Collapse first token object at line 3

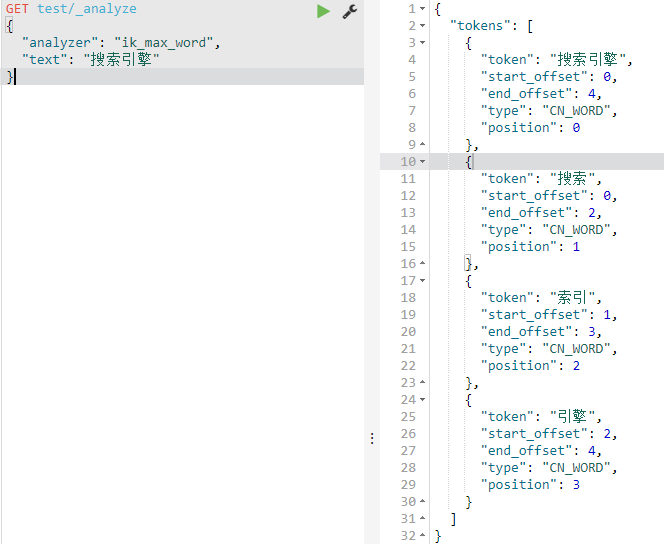pos(423,43)
